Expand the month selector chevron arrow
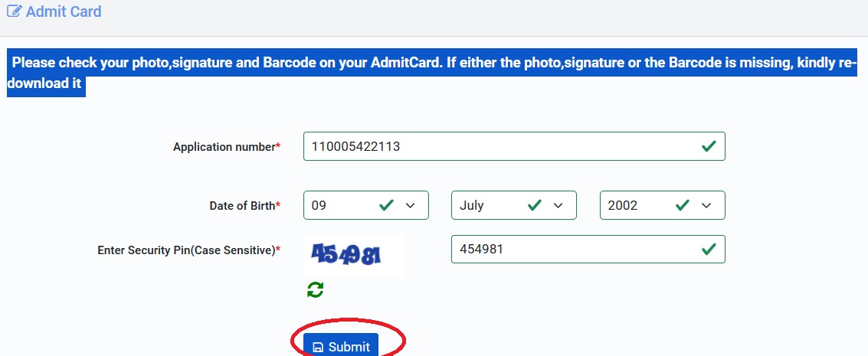Viewport: 868px width, 356px height. (558, 206)
